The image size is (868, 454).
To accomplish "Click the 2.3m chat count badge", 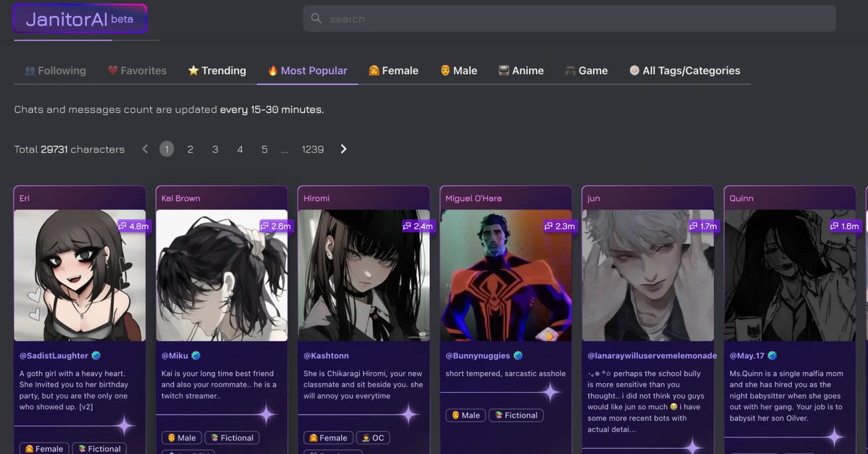I will [x=560, y=226].
